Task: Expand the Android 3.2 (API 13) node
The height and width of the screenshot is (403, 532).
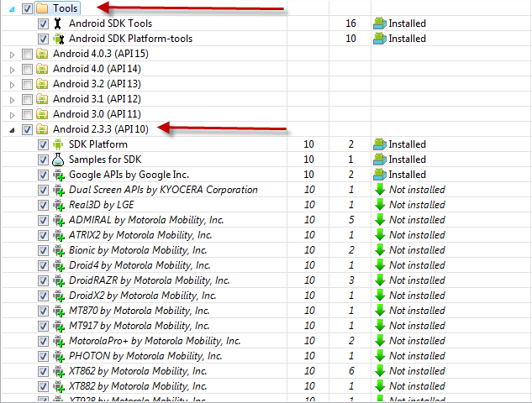Action: tap(12, 84)
